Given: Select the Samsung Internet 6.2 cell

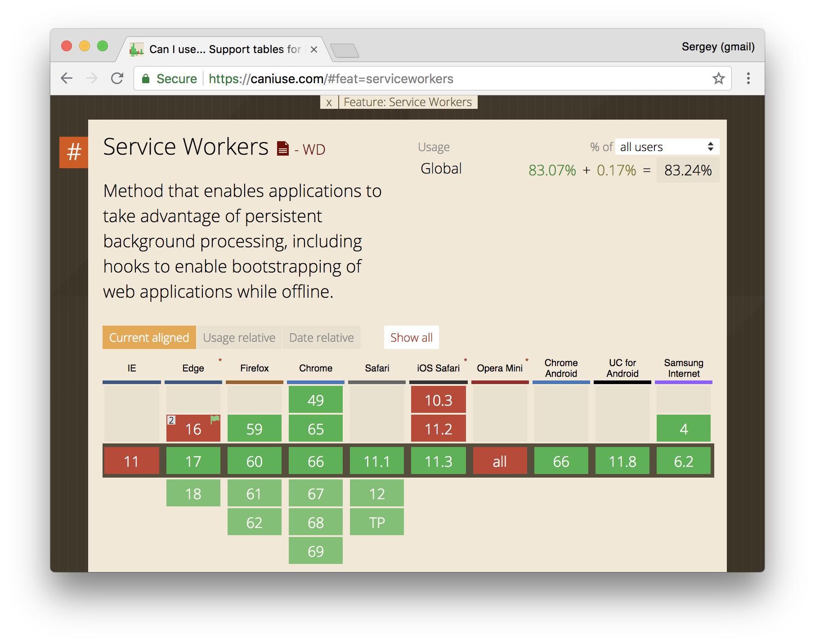Looking at the screenshot, I should click(684, 461).
